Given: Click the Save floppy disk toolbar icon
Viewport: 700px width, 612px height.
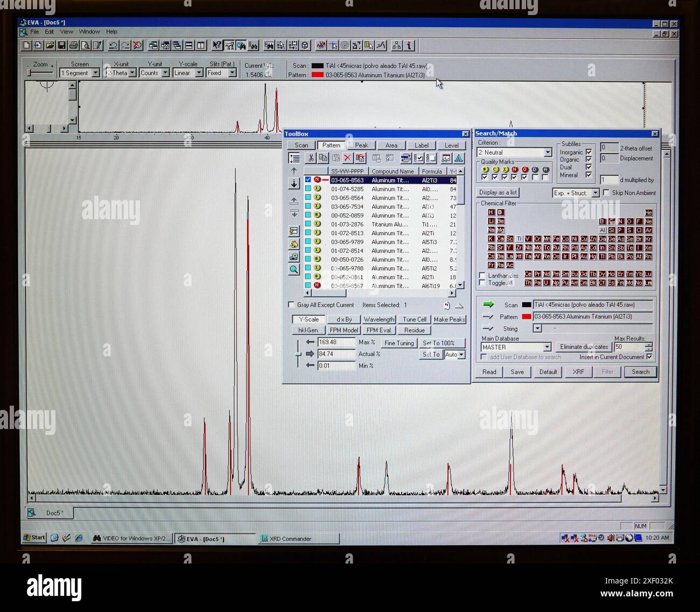Looking at the screenshot, I should 62,46.
